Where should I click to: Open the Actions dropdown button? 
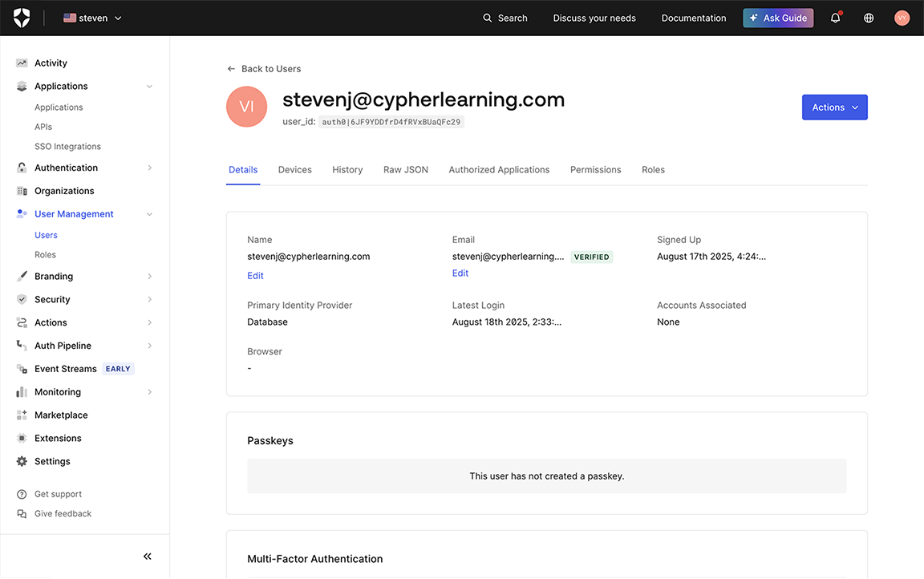834,107
